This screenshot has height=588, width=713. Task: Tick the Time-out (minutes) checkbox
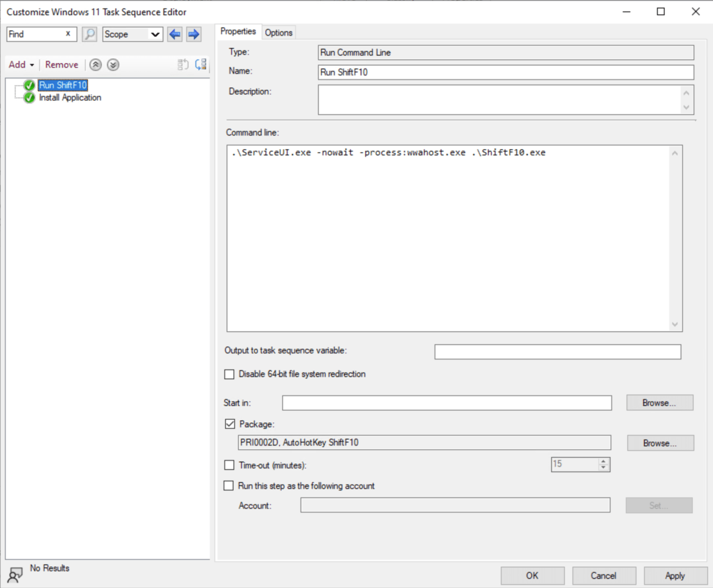[229, 465]
